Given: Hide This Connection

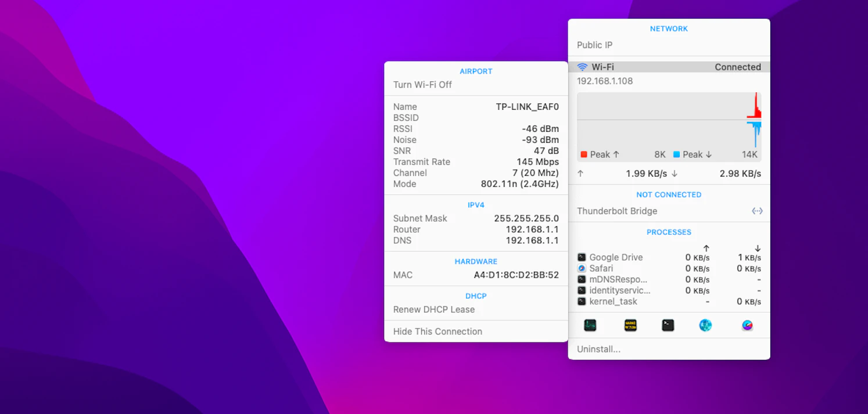Looking at the screenshot, I should [x=437, y=331].
